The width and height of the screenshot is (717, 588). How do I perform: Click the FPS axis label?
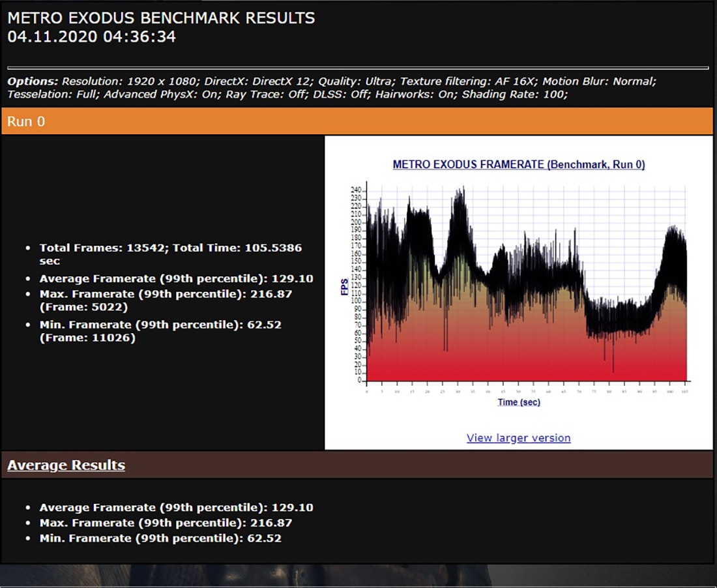tap(344, 287)
